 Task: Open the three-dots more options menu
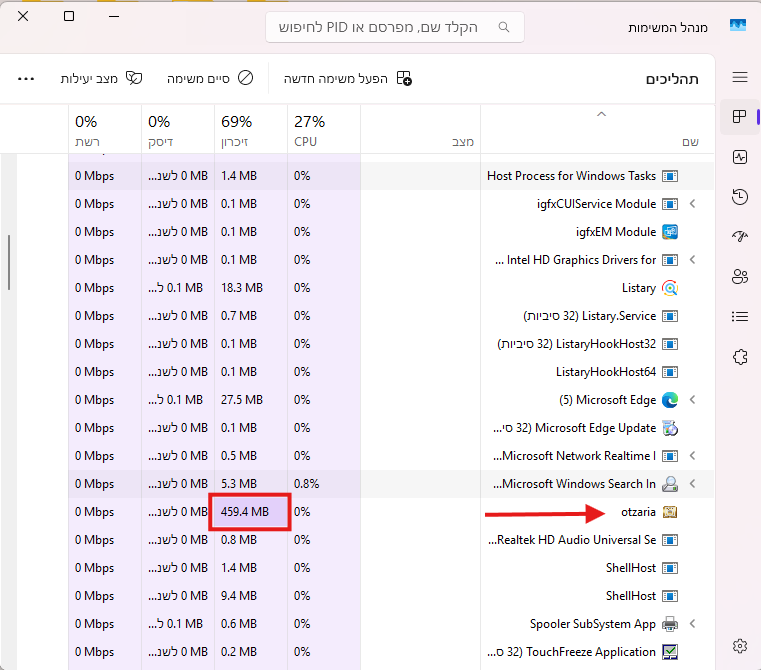coord(27,78)
